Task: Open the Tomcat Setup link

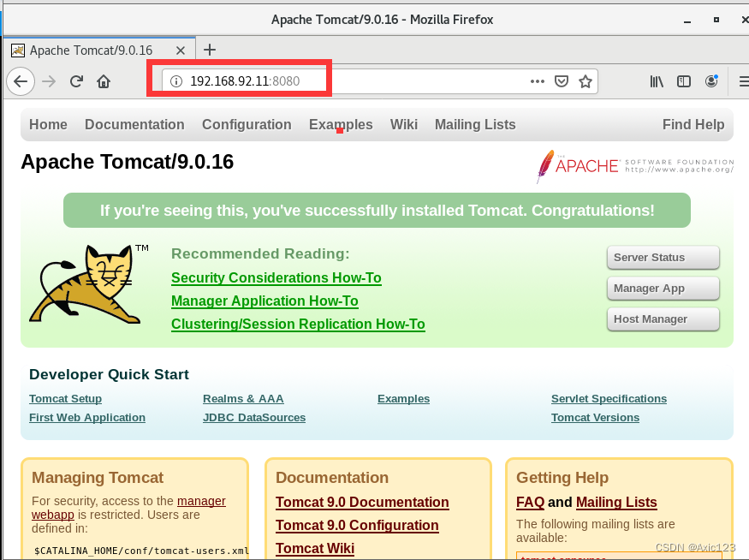Action: click(x=65, y=398)
